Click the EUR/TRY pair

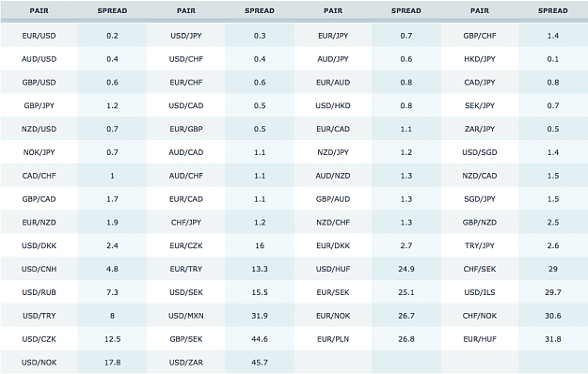[186, 269]
